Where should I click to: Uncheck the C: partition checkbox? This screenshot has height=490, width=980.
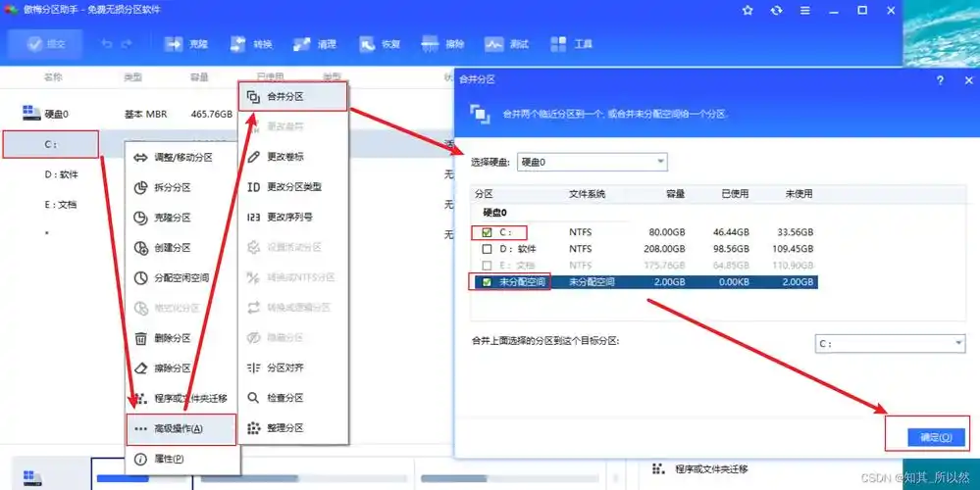(488, 233)
